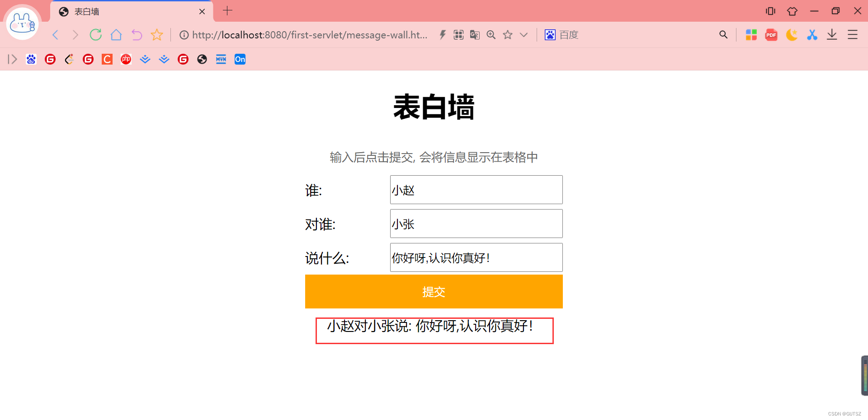This screenshot has height=420, width=868.
Task: Toggle the night mode moon icon
Action: [792, 35]
